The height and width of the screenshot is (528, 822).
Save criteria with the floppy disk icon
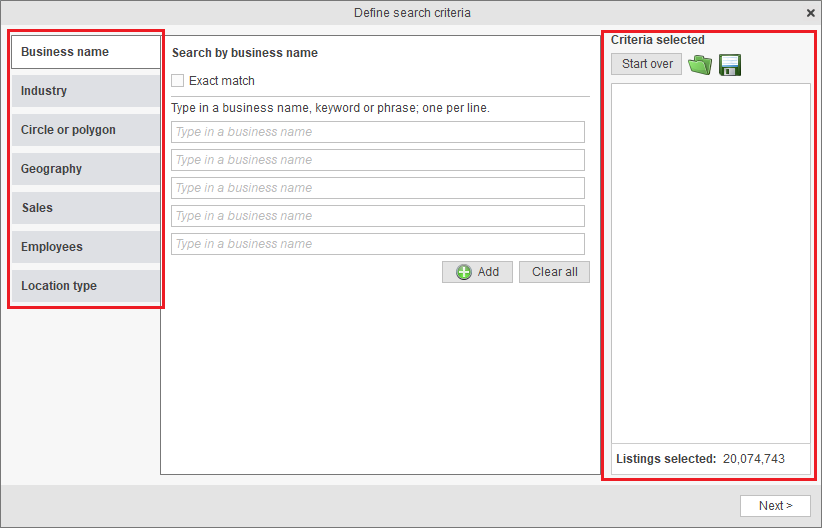pos(730,65)
